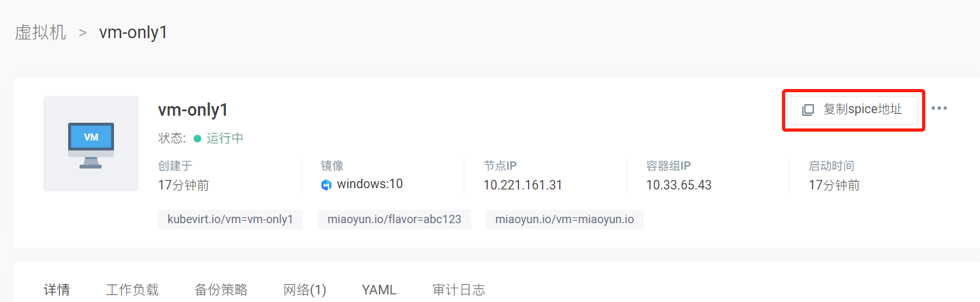980x302 pixels.
Task: Go back to 虚拟机 breadcrumb link
Action: 41,32
